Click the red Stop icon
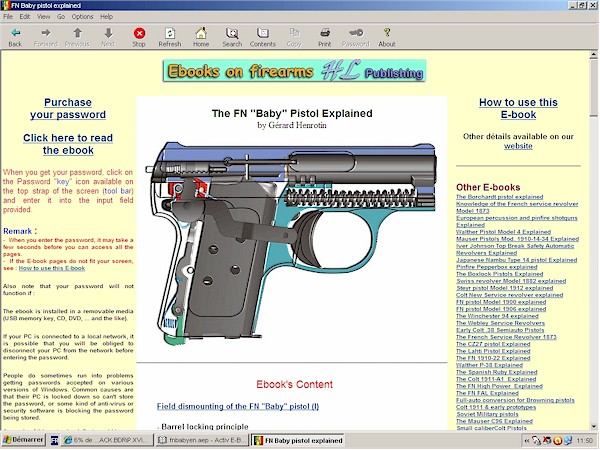 pos(139,33)
